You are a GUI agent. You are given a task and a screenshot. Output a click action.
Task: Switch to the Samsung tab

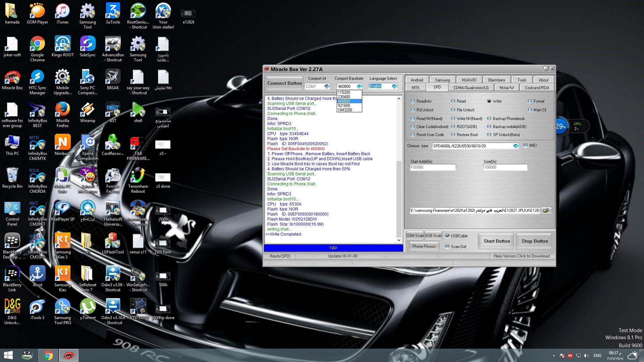click(x=442, y=80)
